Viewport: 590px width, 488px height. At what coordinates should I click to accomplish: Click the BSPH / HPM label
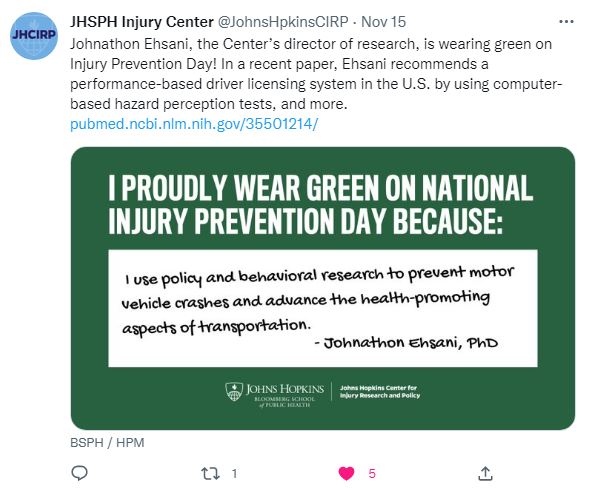point(107,442)
